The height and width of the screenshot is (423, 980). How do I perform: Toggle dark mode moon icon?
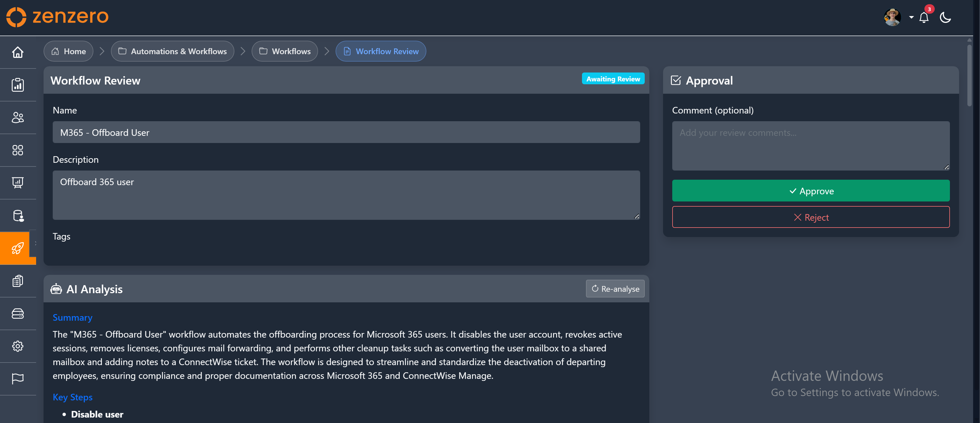[x=945, y=17]
